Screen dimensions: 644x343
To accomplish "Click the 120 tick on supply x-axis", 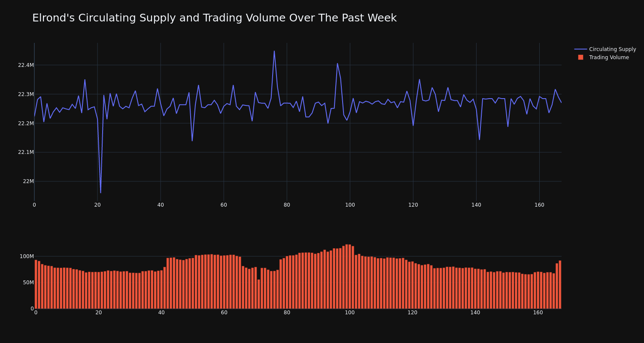I will [413, 205].
